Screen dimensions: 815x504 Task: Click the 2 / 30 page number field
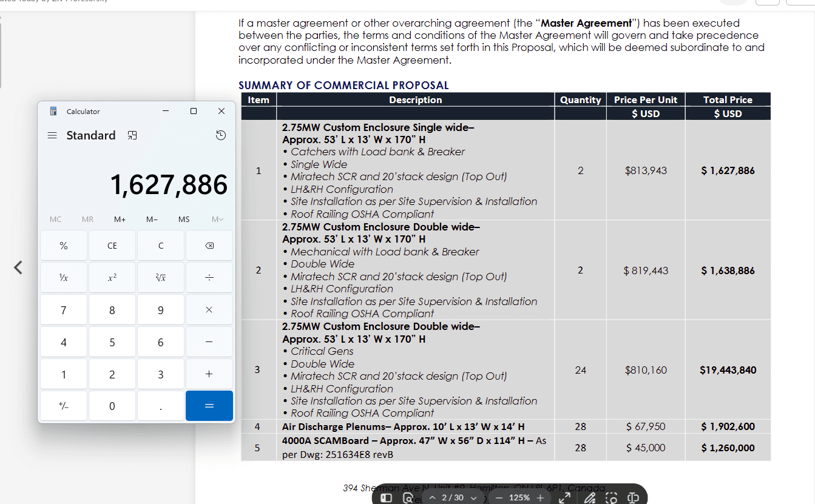tap(453, 498)
